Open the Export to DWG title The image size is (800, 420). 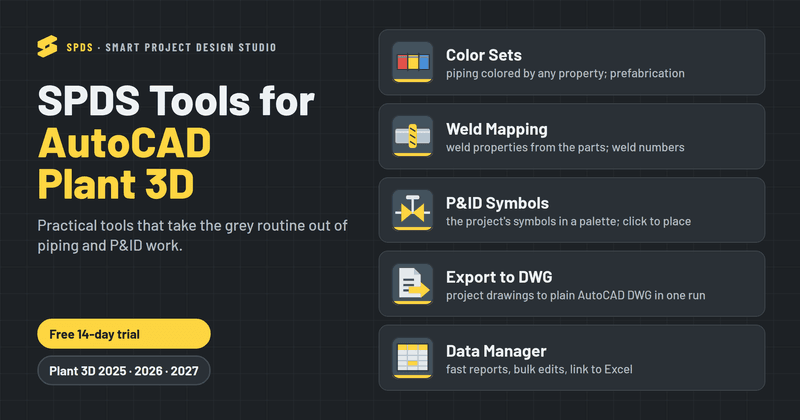499,277
